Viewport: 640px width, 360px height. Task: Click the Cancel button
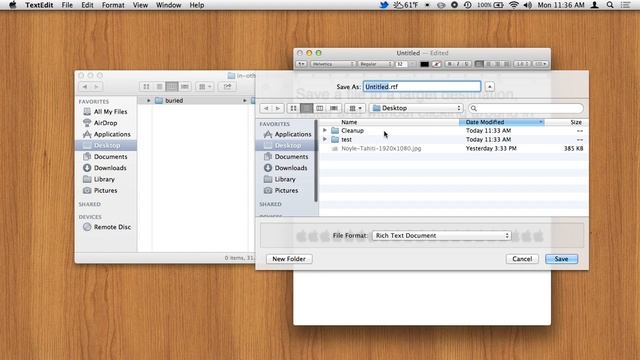click(522, 259)
